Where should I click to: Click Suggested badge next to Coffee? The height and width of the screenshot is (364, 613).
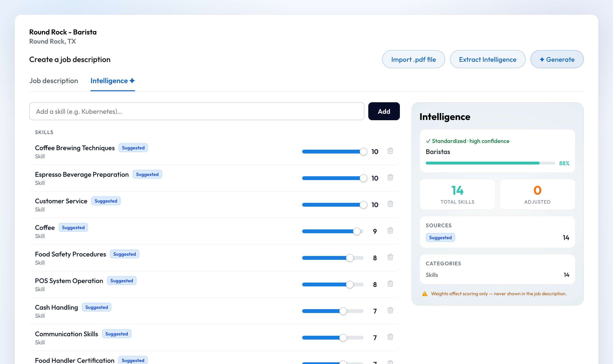(x=73, y=227)
